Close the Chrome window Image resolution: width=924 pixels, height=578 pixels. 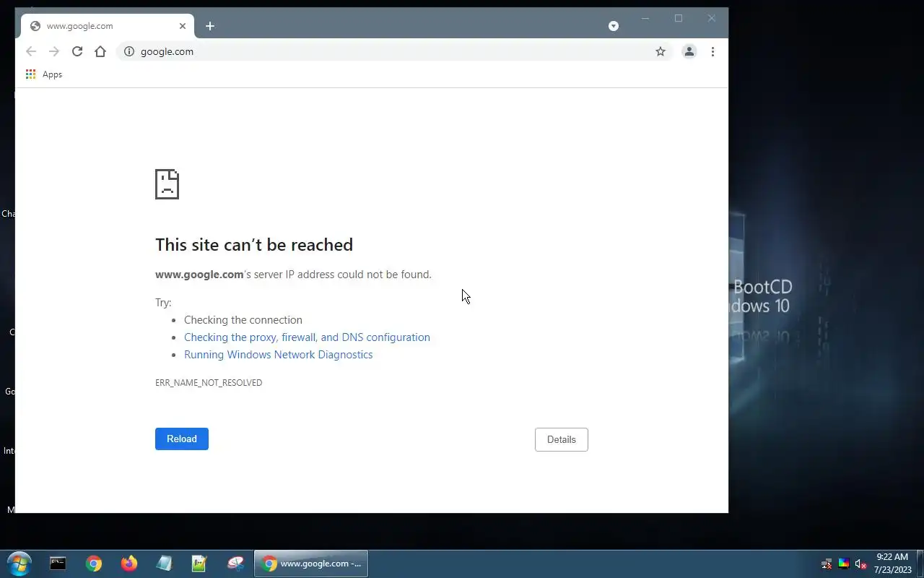pyautogui.click(x=712, y=19)
